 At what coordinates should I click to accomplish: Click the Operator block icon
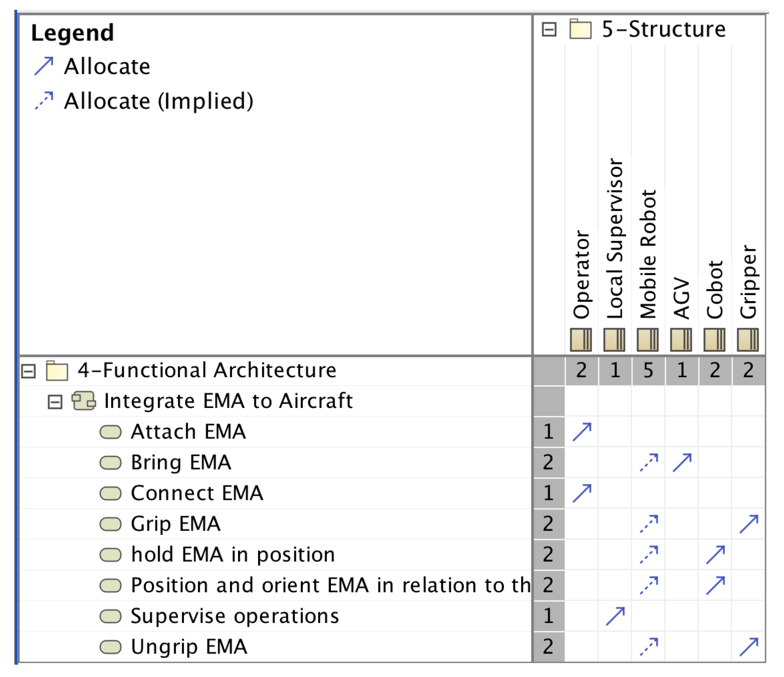(581, 340)
